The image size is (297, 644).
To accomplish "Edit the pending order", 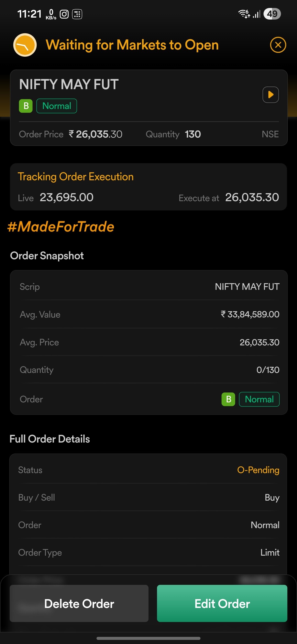I will tap(222, 604).
